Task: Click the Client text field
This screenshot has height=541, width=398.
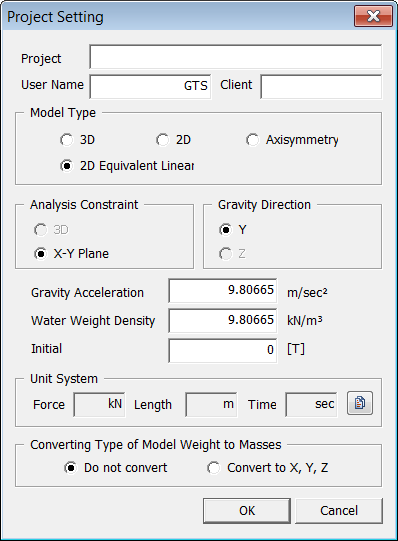Action: [x=321, y=87]
